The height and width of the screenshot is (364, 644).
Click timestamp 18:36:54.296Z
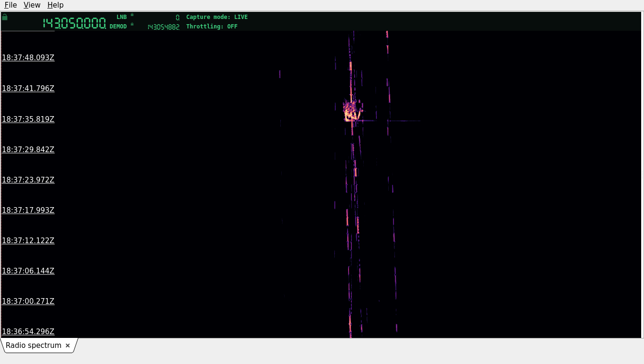(28, 331)
